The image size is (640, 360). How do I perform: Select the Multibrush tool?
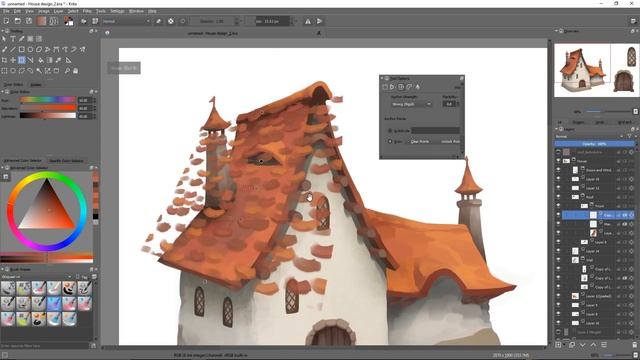tap(82, 49)
